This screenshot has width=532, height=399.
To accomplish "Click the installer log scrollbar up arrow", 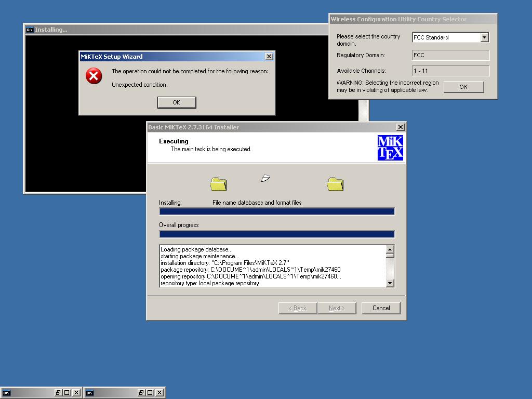I will point(390,249).
